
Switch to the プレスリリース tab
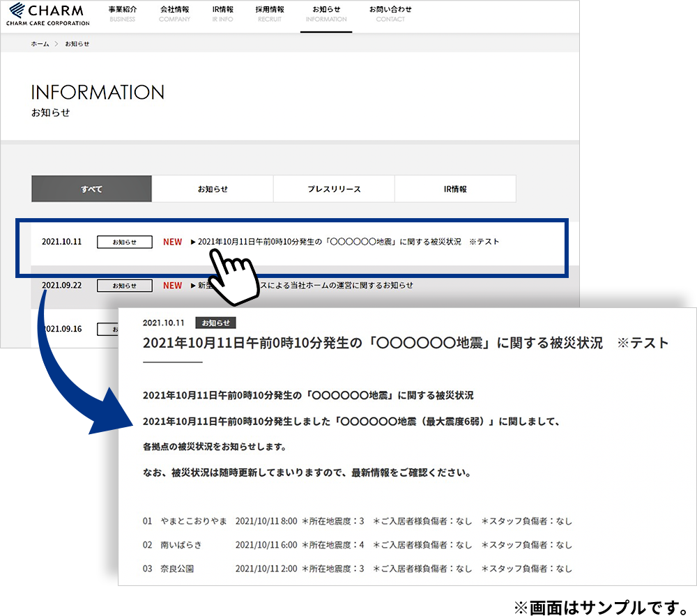334,189
